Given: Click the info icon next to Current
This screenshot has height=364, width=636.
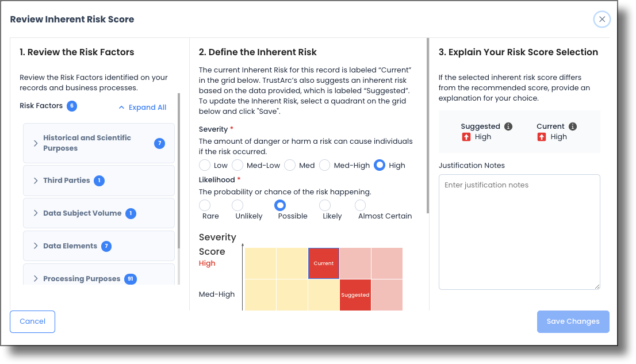Looking at the screenshot, I should [573, 127].
